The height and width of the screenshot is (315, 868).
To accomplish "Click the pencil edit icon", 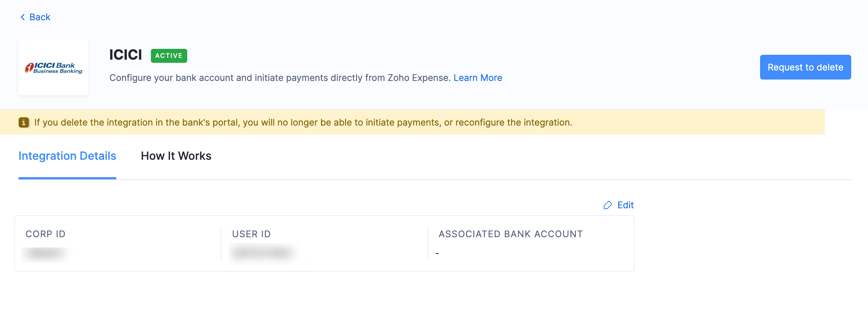I will tap(608, 205).
